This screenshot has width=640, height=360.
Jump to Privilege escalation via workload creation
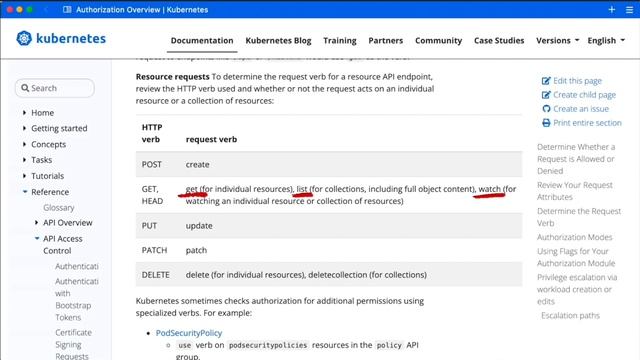(577, 289)
